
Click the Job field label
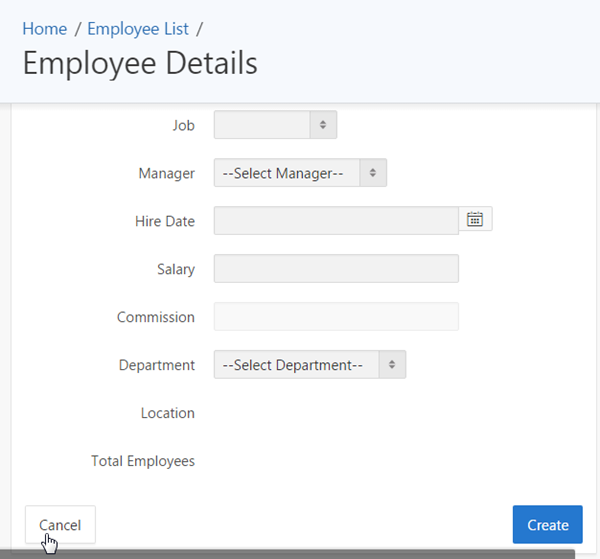[183, 125]
